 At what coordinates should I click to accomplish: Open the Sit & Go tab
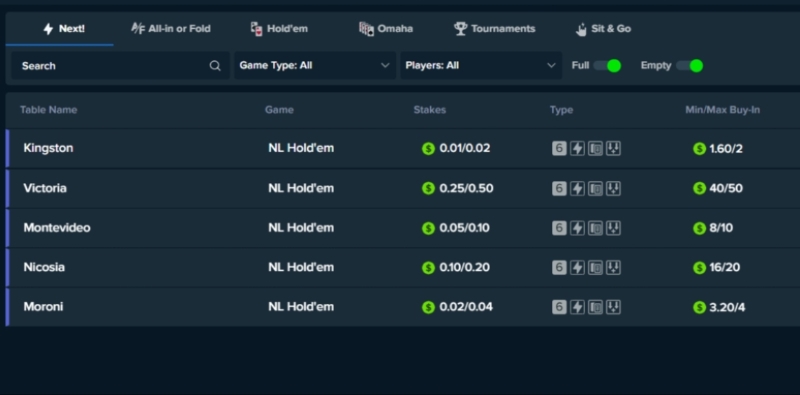[x=603, y=29]
